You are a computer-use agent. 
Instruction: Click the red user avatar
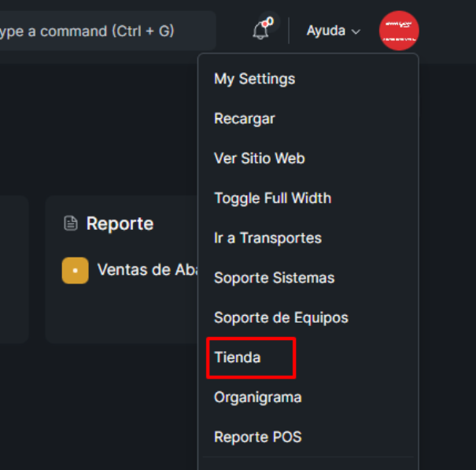click(399, 31)
